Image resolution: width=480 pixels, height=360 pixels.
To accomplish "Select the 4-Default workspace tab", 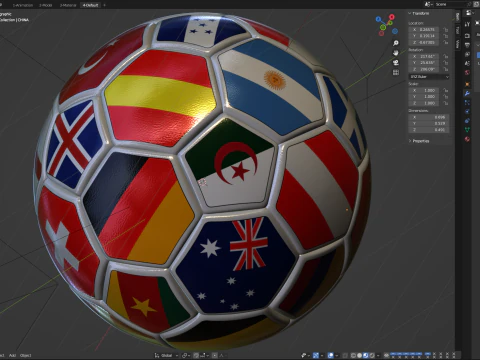I will point(90,5).
